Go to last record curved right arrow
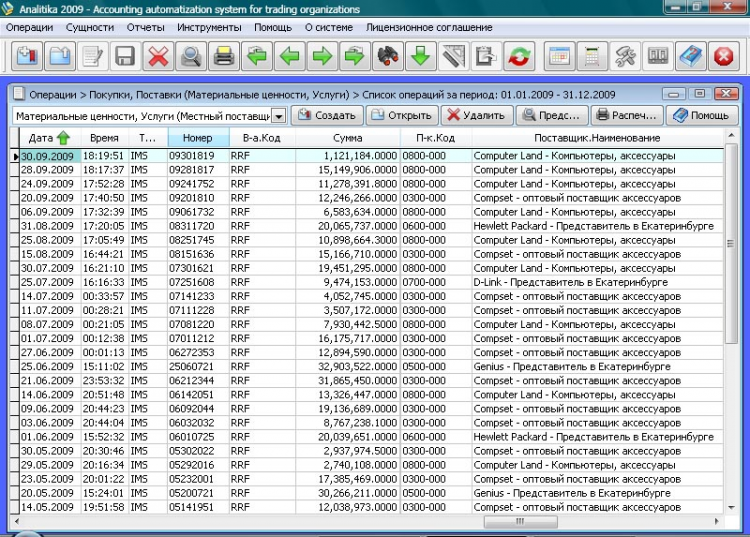 click(354, 56)
